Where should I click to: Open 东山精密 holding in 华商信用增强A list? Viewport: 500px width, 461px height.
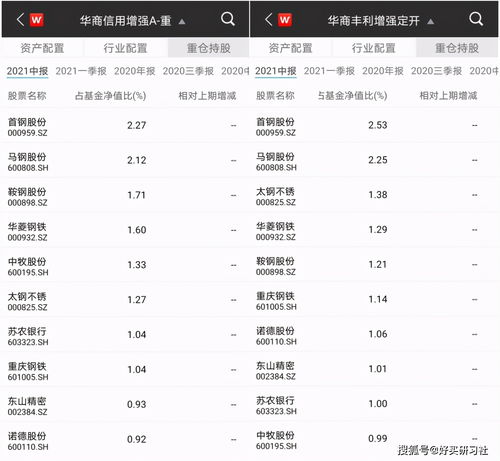[125, 405]
